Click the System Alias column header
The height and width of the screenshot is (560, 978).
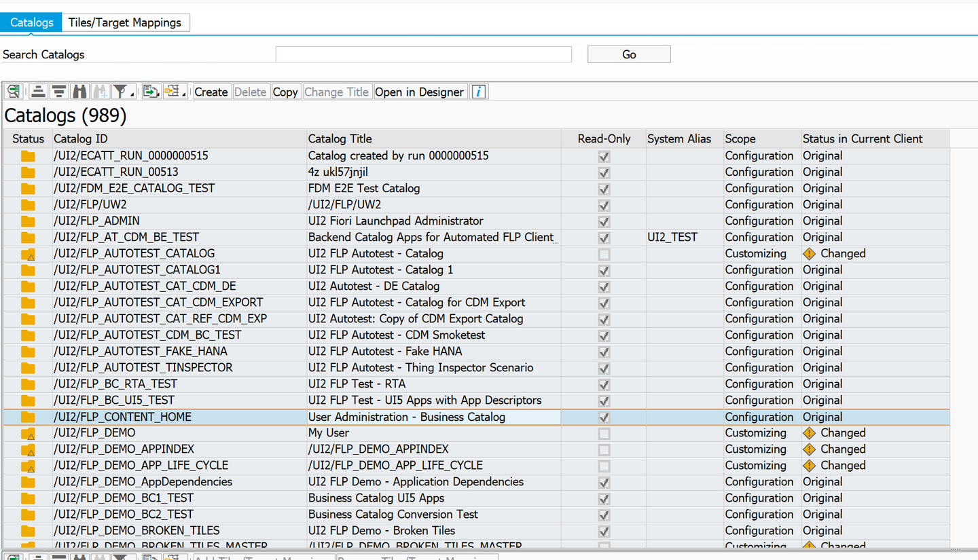pyautogui.click(x=685, y=138)
